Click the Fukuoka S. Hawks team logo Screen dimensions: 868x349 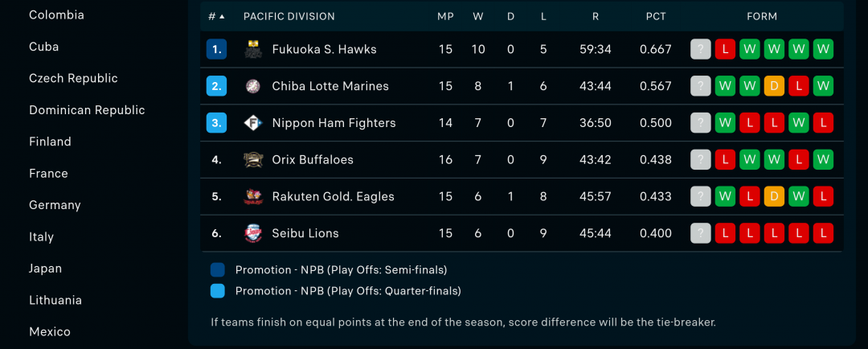tap(253, 49)
